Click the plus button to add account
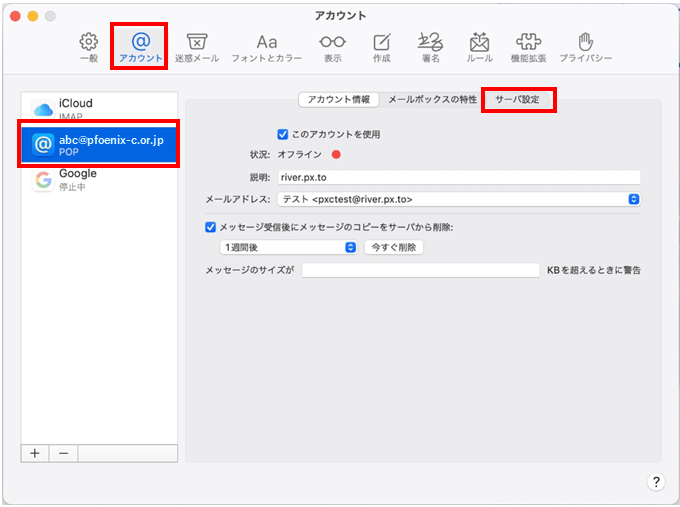The height and width of the screenshot is (507, 680). tap(35, 453)
